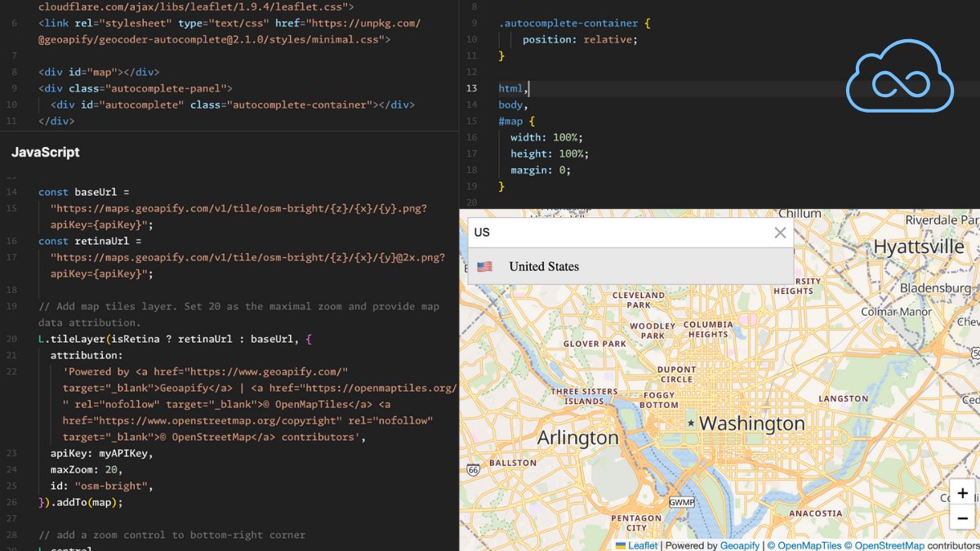Click the Arlington map label

coord(577,438)
